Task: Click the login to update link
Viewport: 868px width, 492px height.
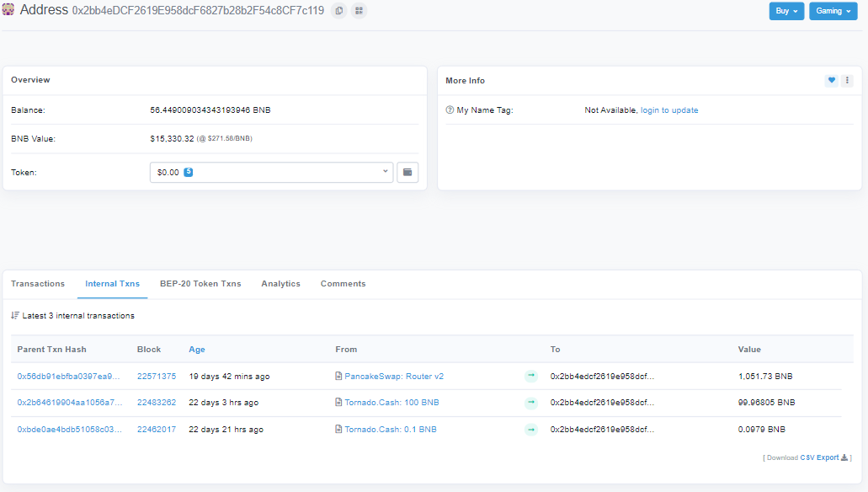Action: tap(669, 110)
